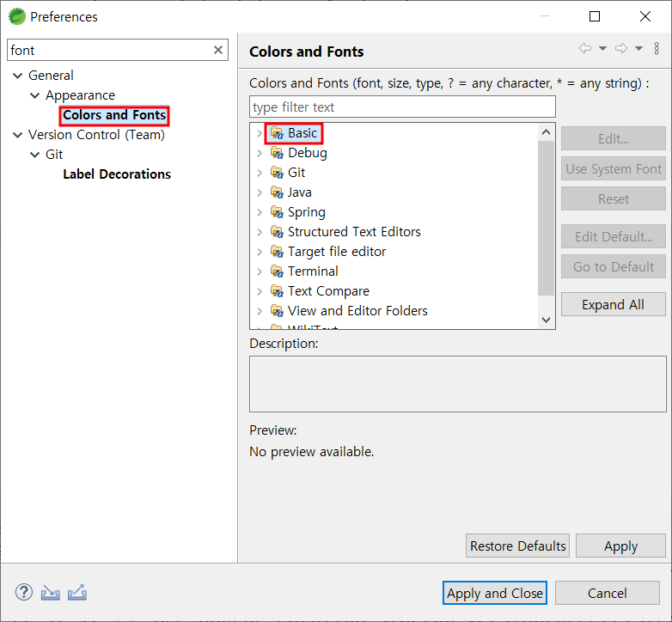The image size is (672, 622).
Task: Click Apply and Close button
Action: [x=495, y=593]
